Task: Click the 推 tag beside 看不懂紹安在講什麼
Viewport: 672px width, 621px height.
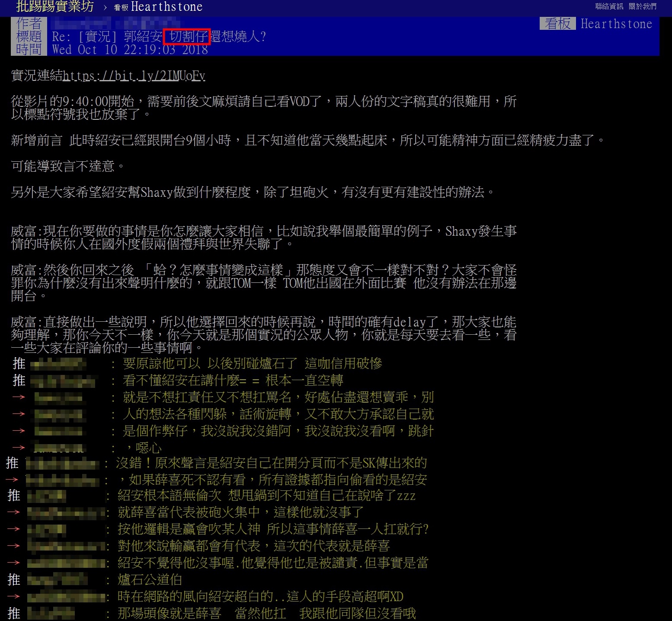Action: click(19, 381)
